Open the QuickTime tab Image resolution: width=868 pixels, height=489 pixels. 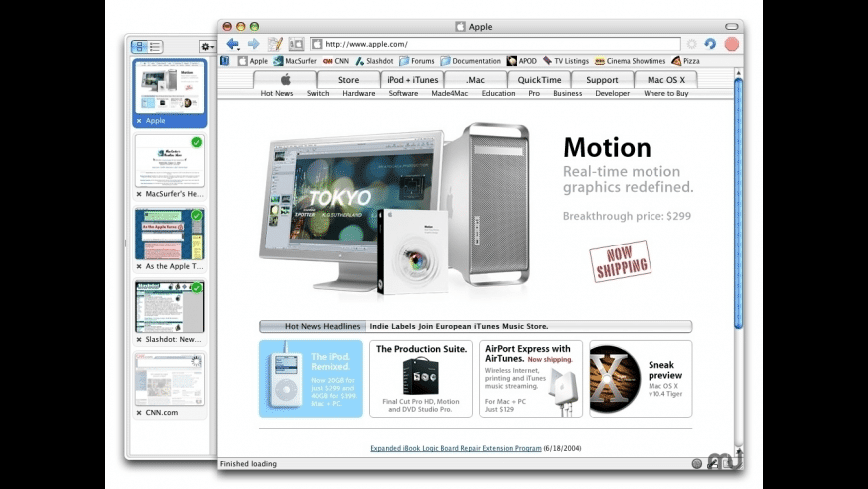coord(539,79)
